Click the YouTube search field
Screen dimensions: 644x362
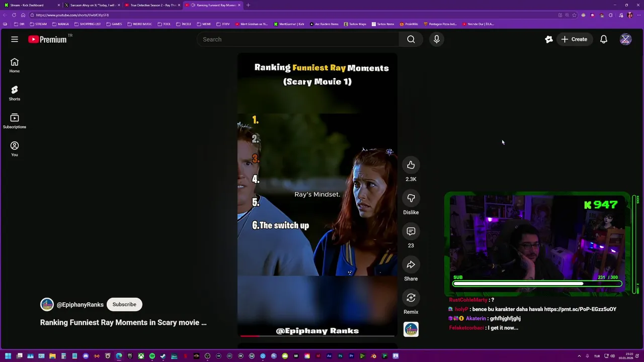[298, 39]
